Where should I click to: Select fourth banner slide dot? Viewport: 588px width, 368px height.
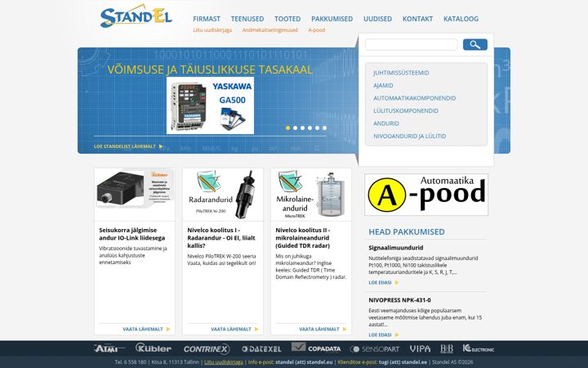(310, 128)
